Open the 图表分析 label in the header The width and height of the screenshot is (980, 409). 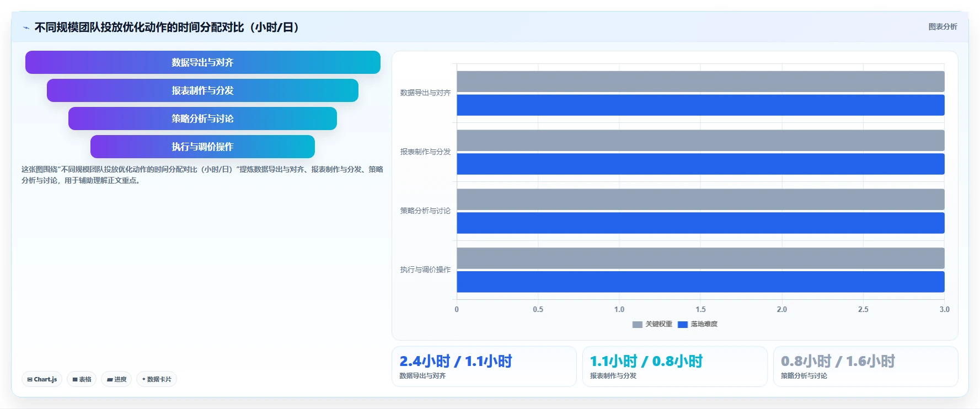pos(942,26)
